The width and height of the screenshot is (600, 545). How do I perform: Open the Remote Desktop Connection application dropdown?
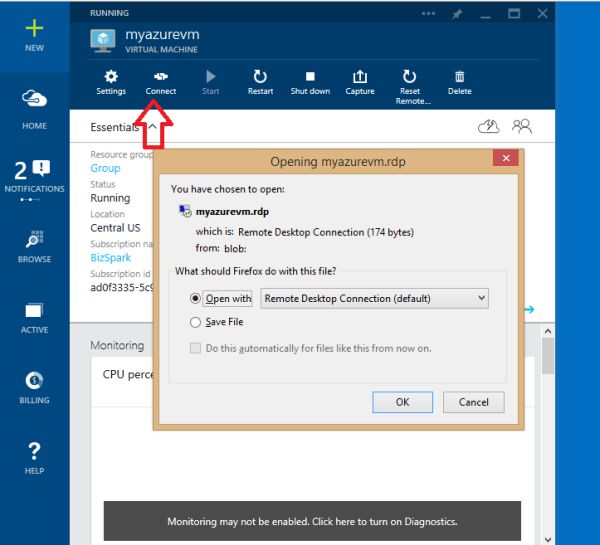click(374, 299)
